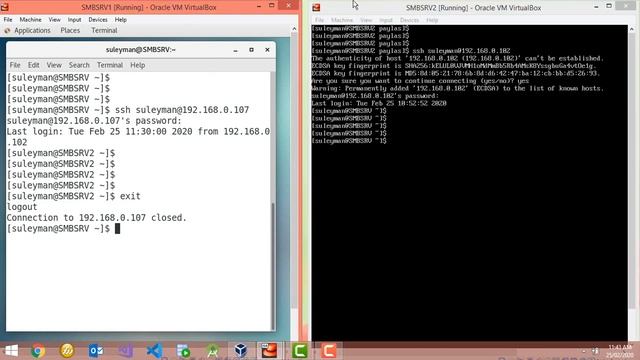The image size is (640, 360).
Task: Click the password prompt line in SMBSRV1 terminal
Action: (94, 121)
